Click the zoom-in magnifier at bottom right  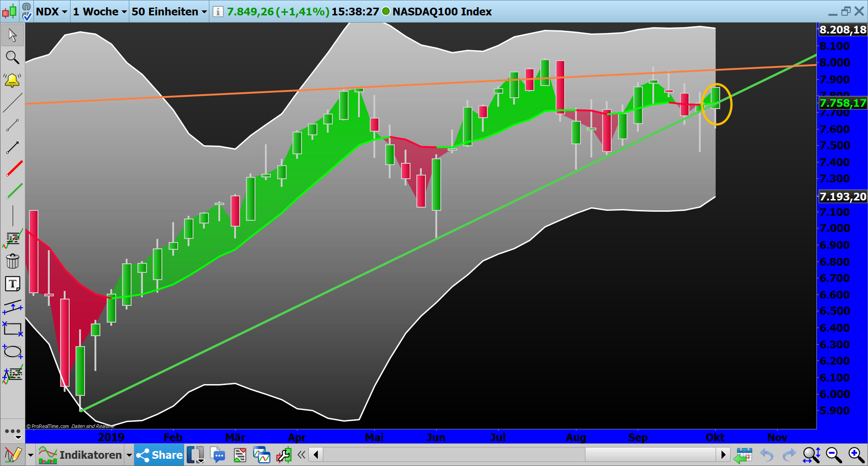tap(854, 455)
